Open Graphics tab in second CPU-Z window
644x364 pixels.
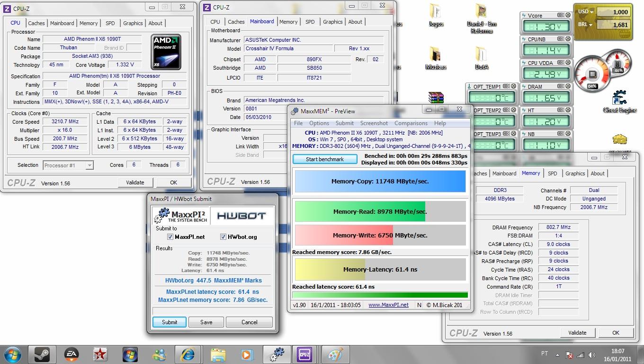click(x=333, y=22)
